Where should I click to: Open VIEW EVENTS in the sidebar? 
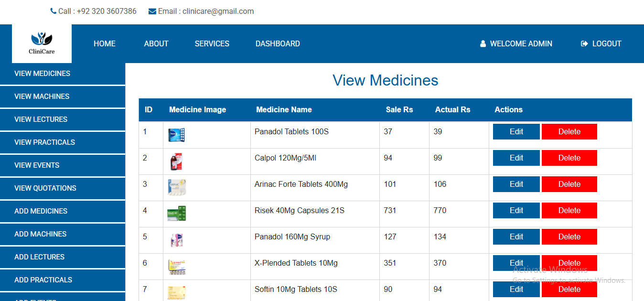(x=63, y=165)
